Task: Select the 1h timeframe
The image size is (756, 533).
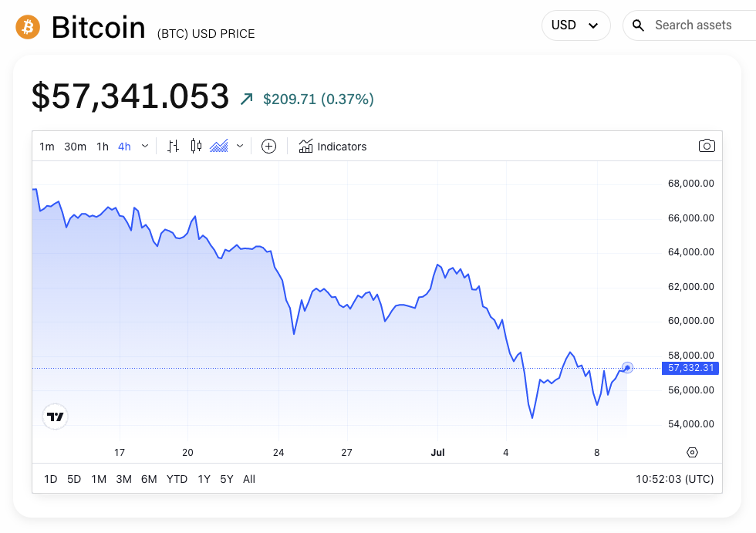Action: coord(102,146)
